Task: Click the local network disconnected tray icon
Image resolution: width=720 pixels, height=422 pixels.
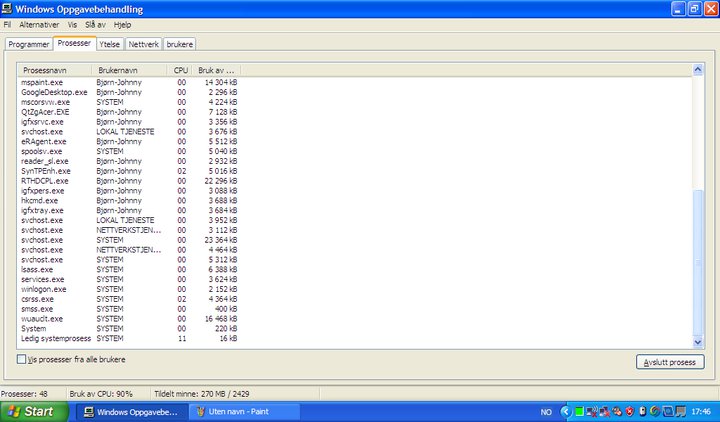Action: (605, 412)
